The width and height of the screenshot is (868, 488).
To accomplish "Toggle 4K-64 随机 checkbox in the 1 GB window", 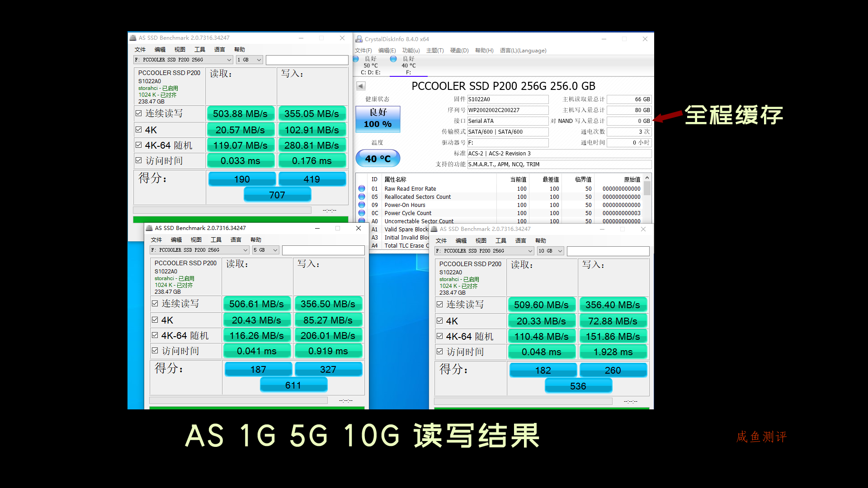I will pos(139,145).
